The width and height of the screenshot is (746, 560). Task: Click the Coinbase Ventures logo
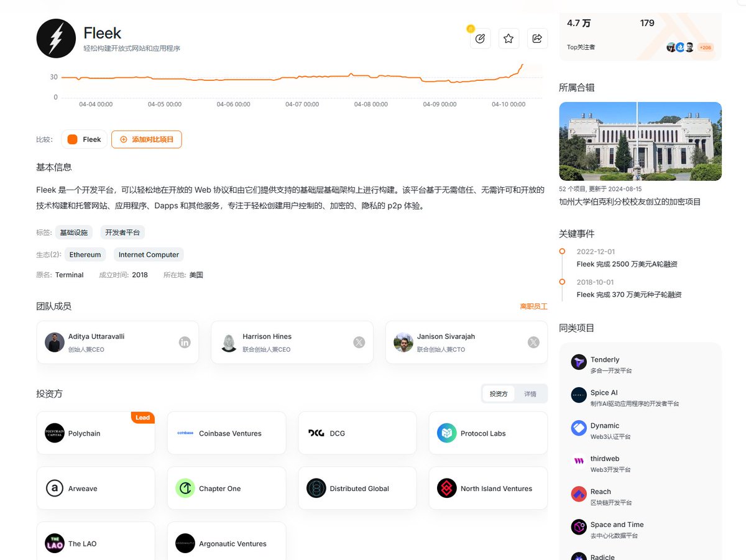pyautogui.click(x=185, y=433)
